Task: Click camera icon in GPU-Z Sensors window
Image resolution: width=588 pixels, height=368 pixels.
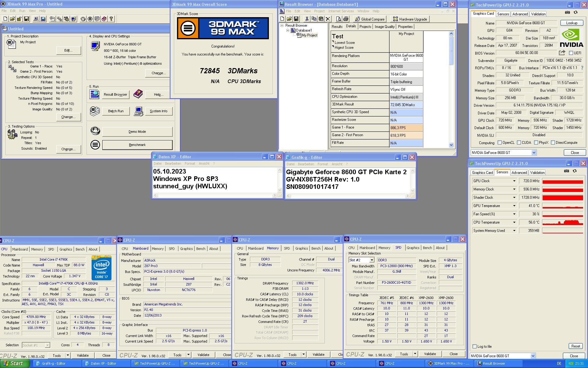Action: click(x=567, y=171)
